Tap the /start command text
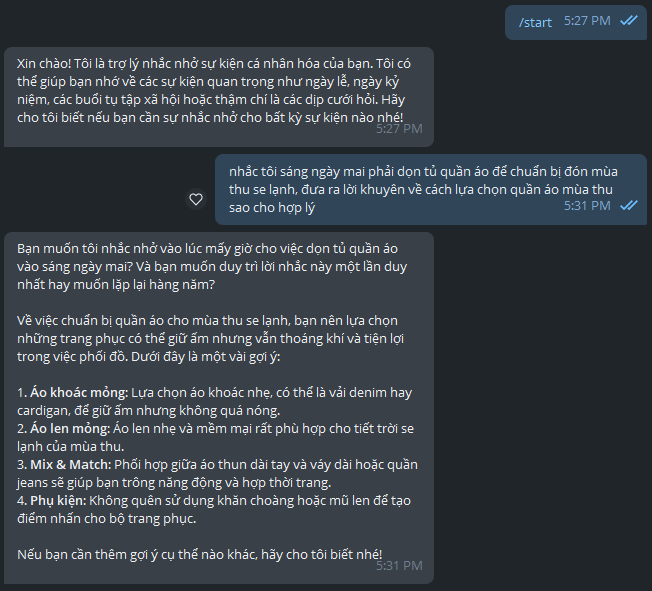Viewport: 652px width, 591px height. pos(535,22)
